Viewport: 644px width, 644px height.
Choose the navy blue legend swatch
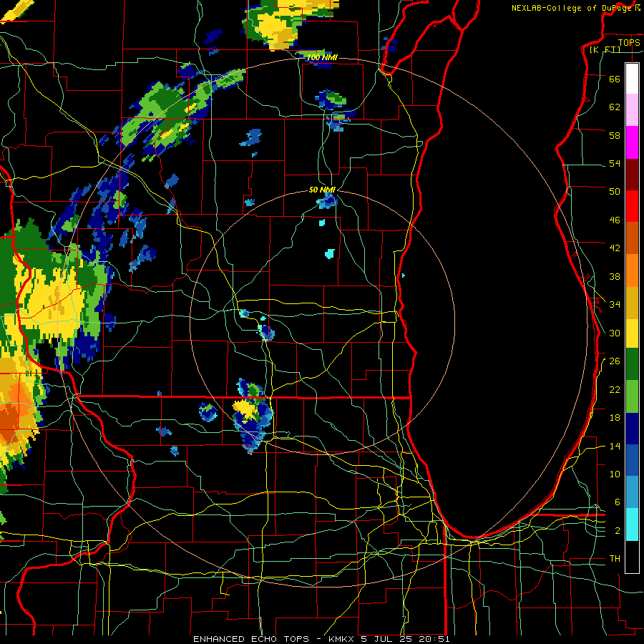click(x=632, y=429)
